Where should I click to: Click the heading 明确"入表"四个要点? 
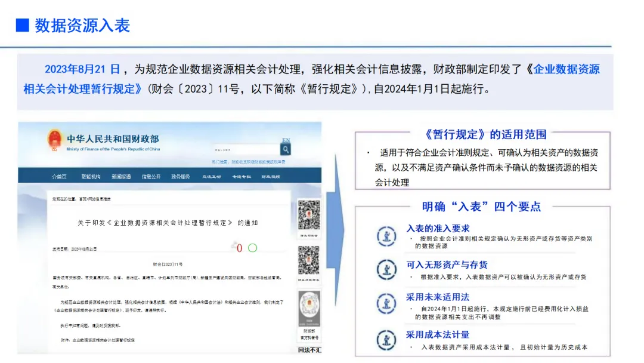pyautogui.click(x=481, y=207)
